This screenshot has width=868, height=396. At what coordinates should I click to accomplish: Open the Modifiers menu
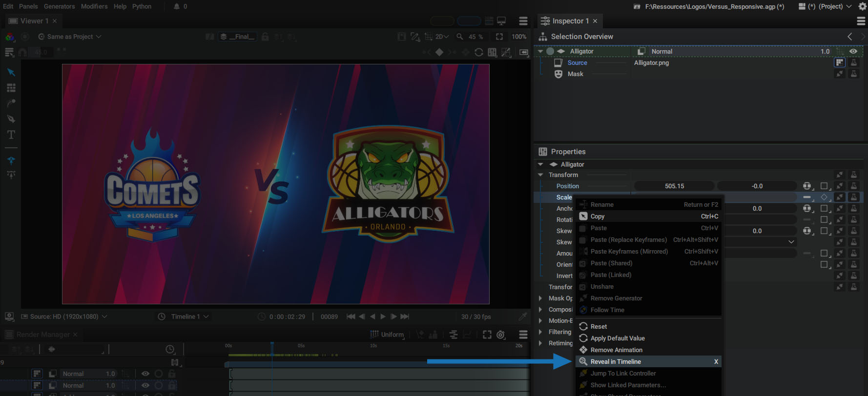94,6
